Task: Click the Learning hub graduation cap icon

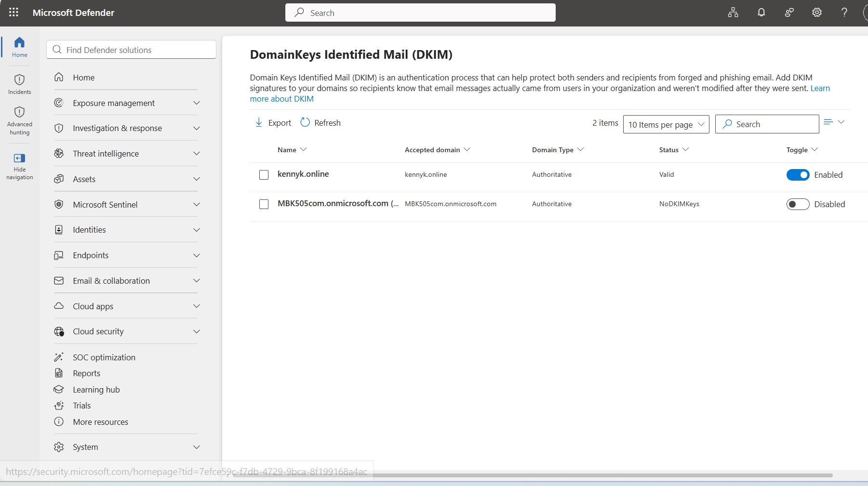Action: tap(59, 389)
